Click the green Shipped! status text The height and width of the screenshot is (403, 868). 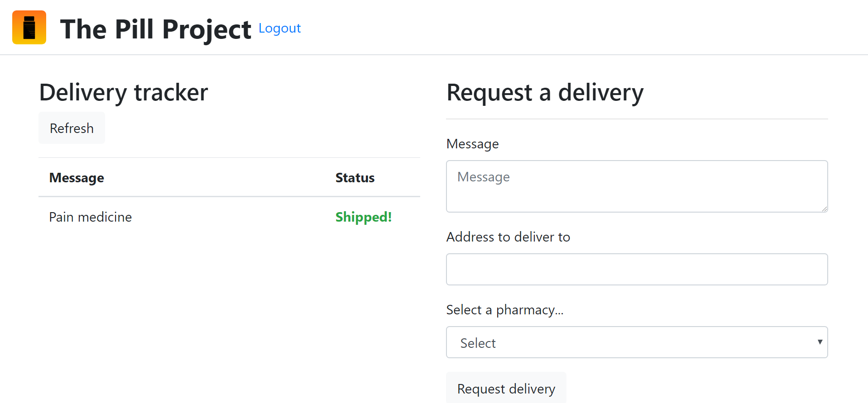(x=363, y=217)
